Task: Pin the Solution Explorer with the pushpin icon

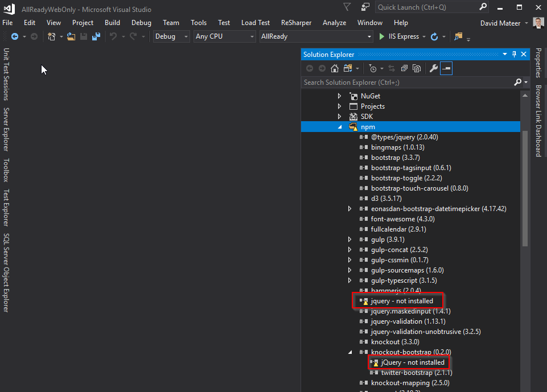Action: click(x=514, y=54)
